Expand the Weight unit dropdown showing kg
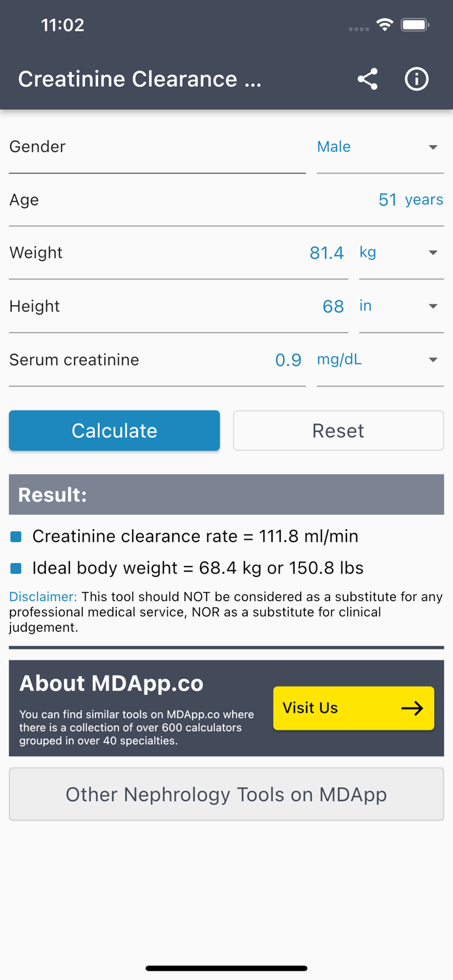The height and width of the screenshot is (980, 453). pos(433,252)
